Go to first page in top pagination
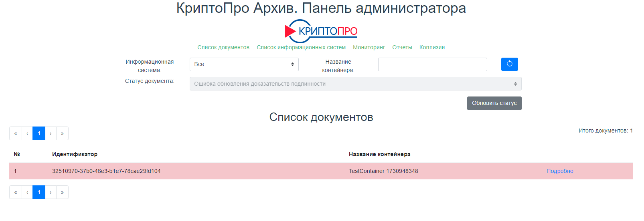The image size is (644, 221). click(x=16, y=133)
